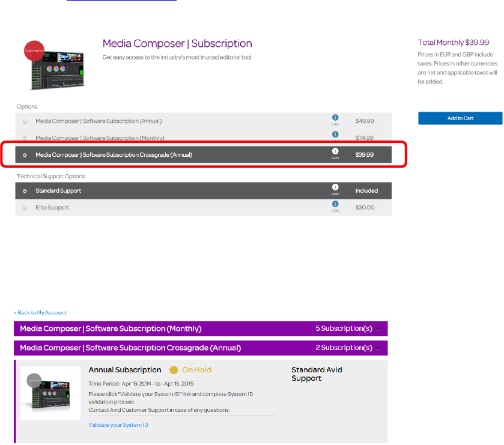This screenshot has width=504, height=445.
Task: Select Software Subscription (Annual) radio button
Action: tap(25, 121)
